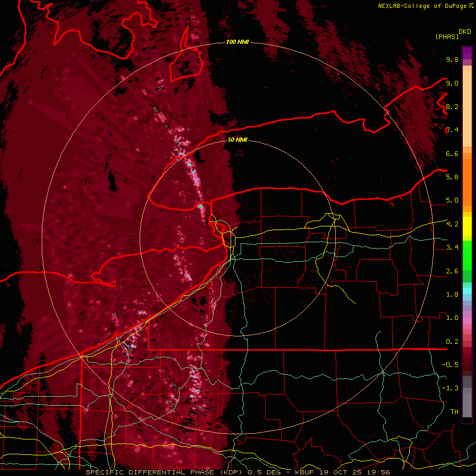Pick the purple band atop the color bar

467,53
